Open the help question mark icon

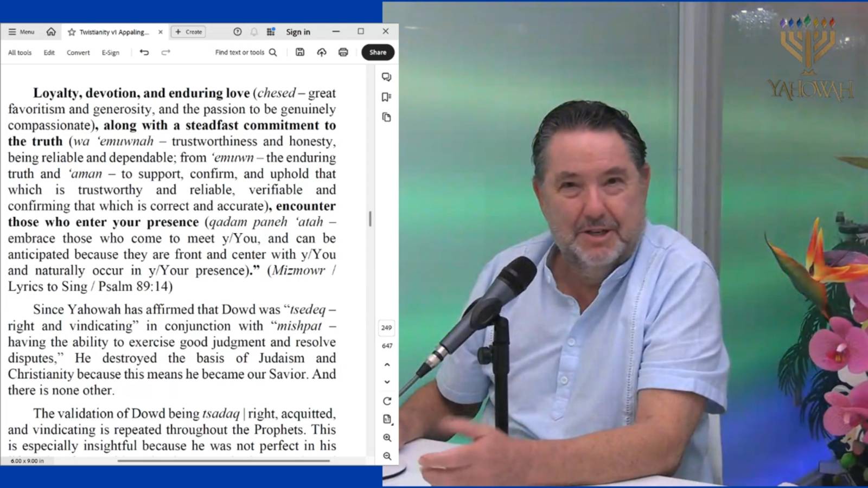click(237, 32)
